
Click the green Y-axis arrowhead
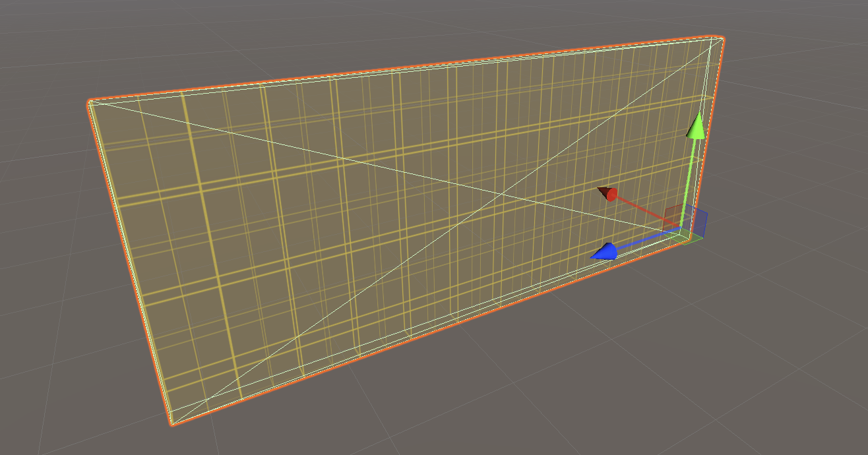tap(695, 127)
